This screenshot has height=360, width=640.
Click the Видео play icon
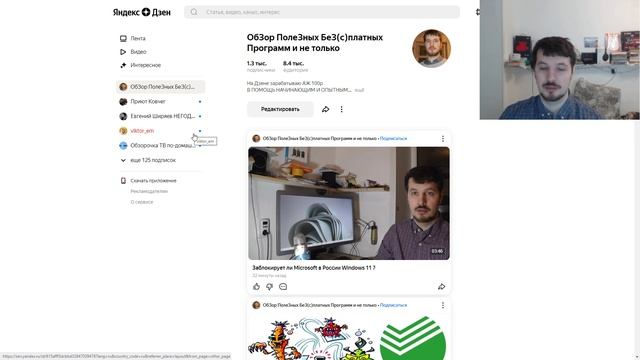pos(123,52)
